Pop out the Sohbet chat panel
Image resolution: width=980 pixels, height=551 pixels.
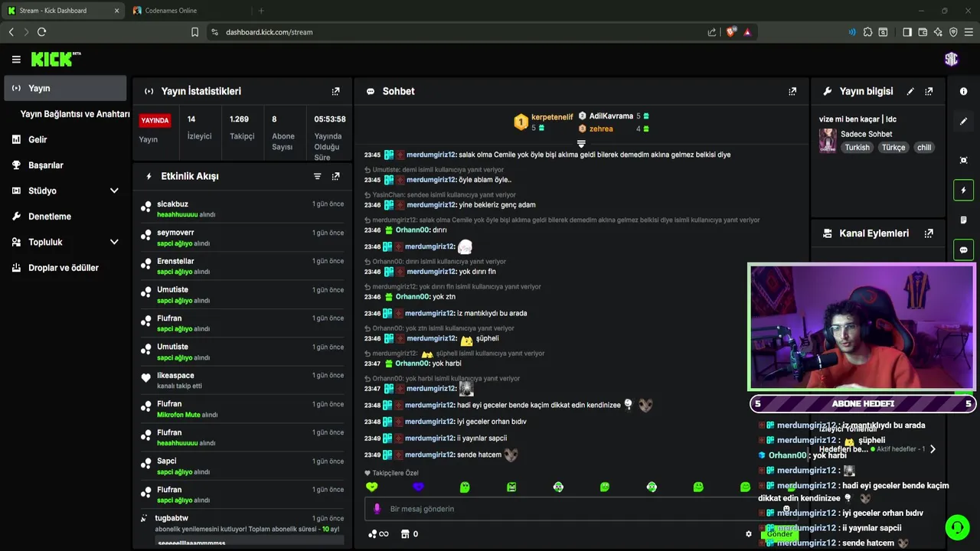coord(792,91)
